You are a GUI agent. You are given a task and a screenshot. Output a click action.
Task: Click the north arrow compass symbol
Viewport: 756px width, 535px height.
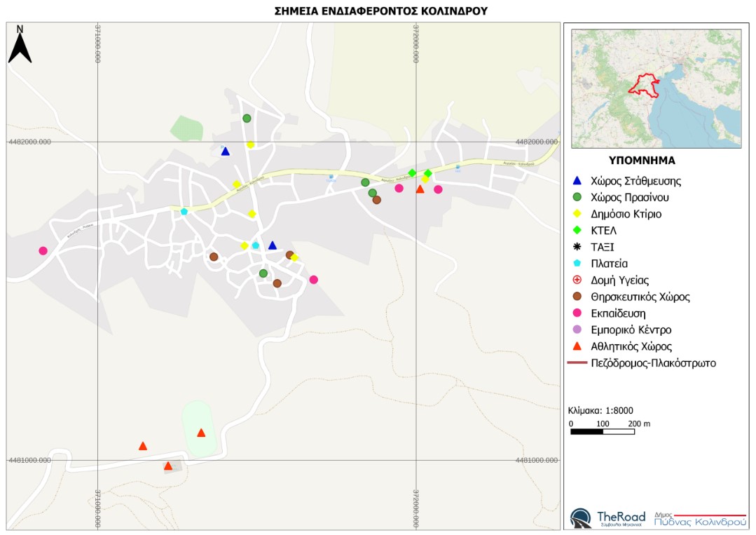coord(20,44)
